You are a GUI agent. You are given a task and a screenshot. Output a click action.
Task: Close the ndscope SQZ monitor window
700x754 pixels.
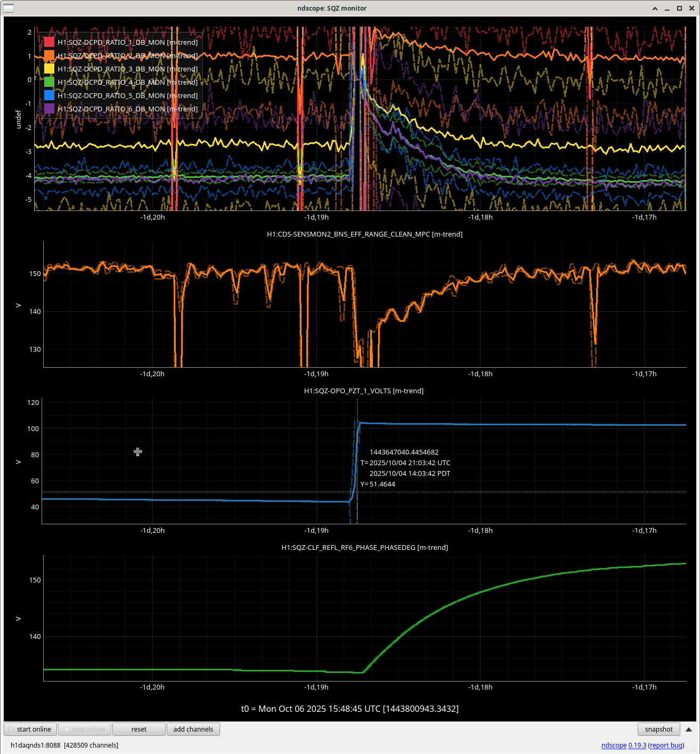[x=691, y=9]
